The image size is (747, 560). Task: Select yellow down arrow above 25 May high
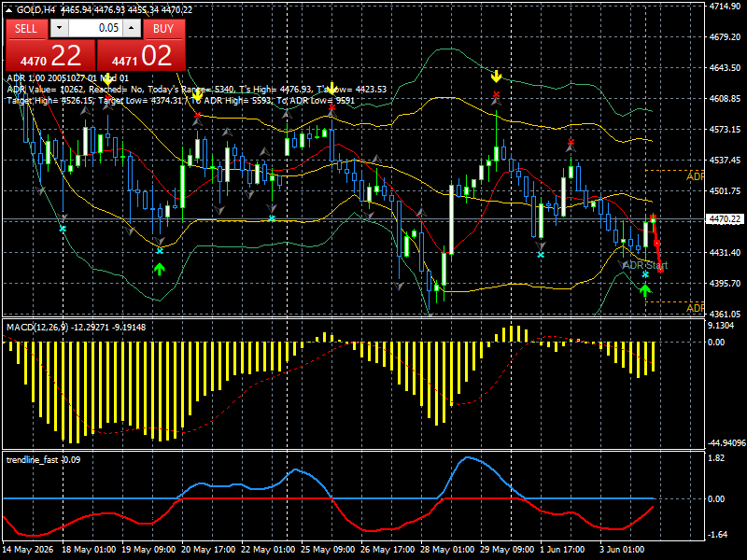coord(332,89)
